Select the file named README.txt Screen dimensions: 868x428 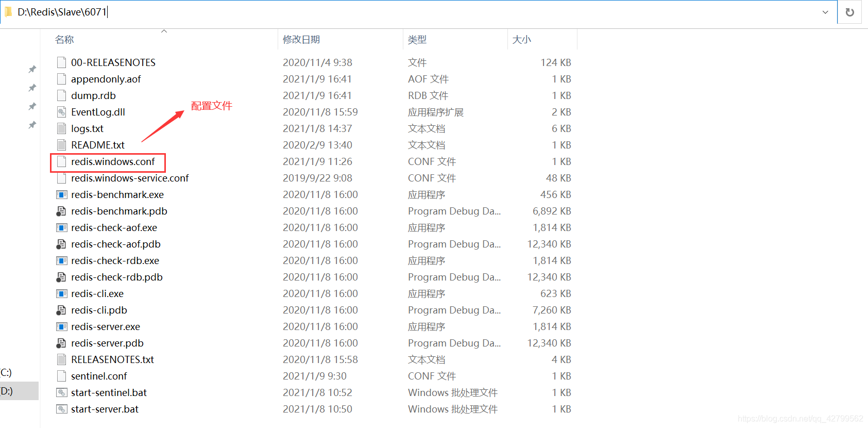point(98,145)
